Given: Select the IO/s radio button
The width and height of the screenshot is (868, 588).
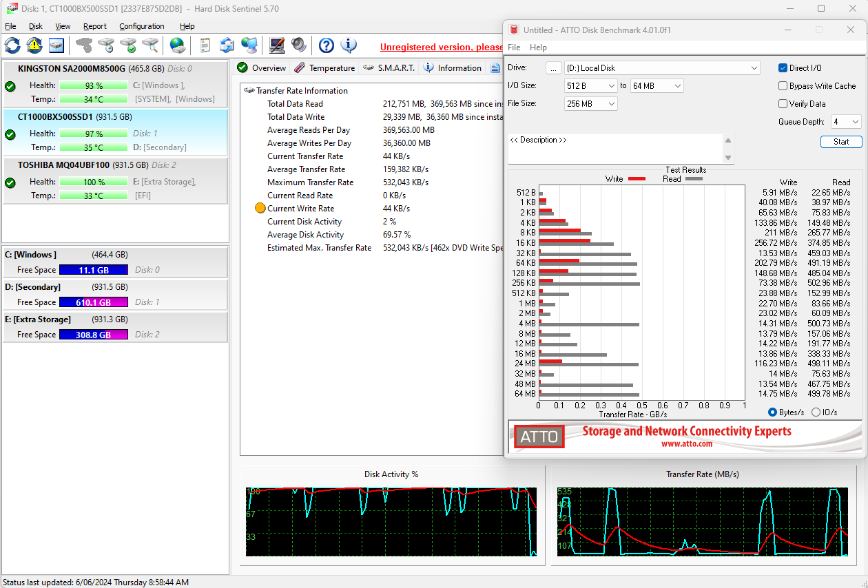Looking at the screenshot, I should click(816, 412).
